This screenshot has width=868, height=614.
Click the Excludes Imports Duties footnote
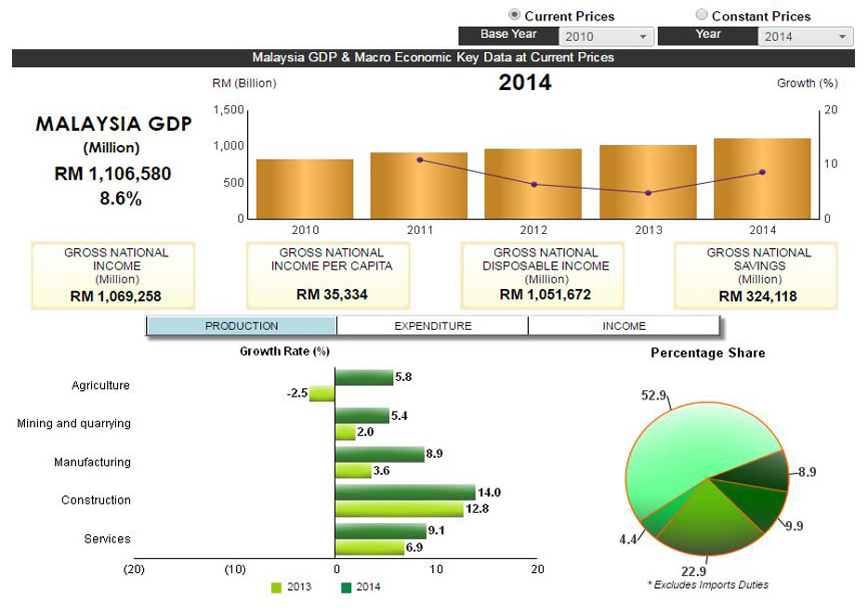708,584
